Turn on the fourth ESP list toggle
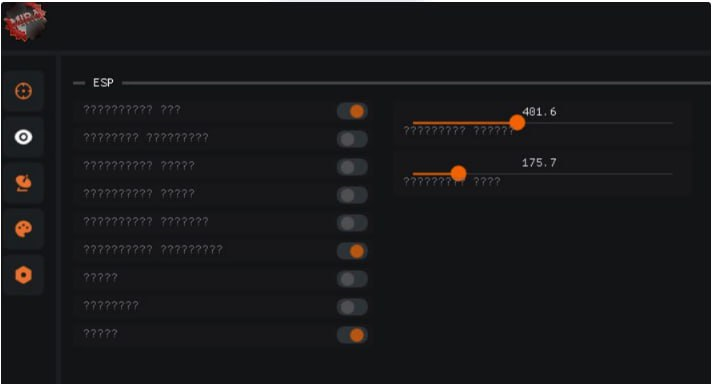The width and height of the screenshot is (713, 384). click(x=352, y=195)
